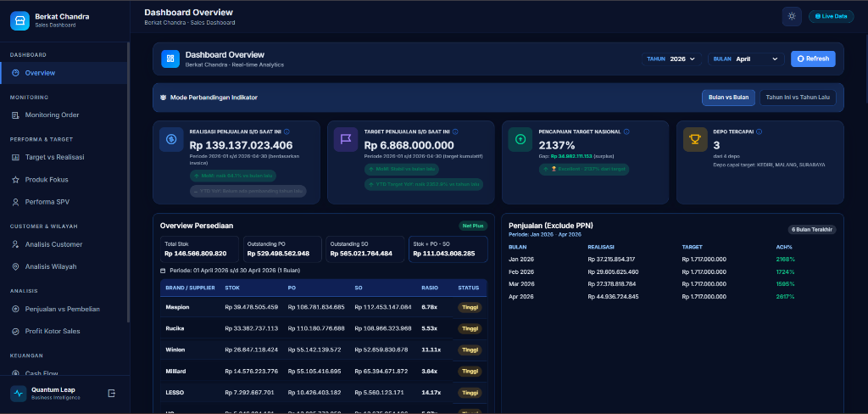Viewport: 868px width, 414px height.
Task: Click the Realisasi Penjualan dollar icon
Action: [x=171, y=140]
